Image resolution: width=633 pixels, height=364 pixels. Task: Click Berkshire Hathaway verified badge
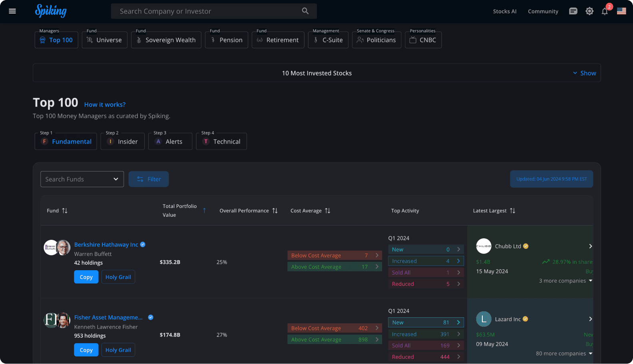pos(143,245)
